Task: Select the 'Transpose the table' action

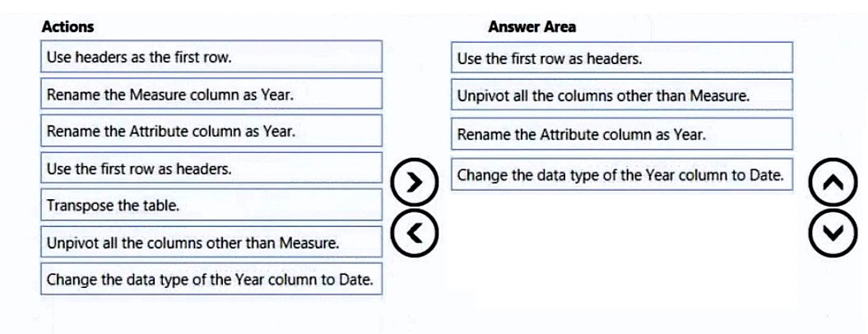Action: pos(211,205)
